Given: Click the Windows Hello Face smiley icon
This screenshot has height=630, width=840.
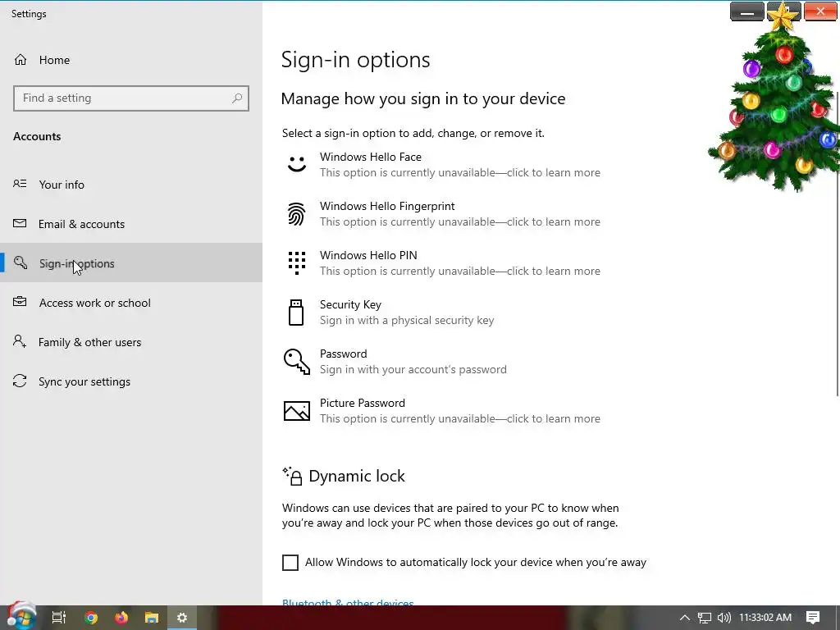Looking at the screenshot, I should [297, 164].
